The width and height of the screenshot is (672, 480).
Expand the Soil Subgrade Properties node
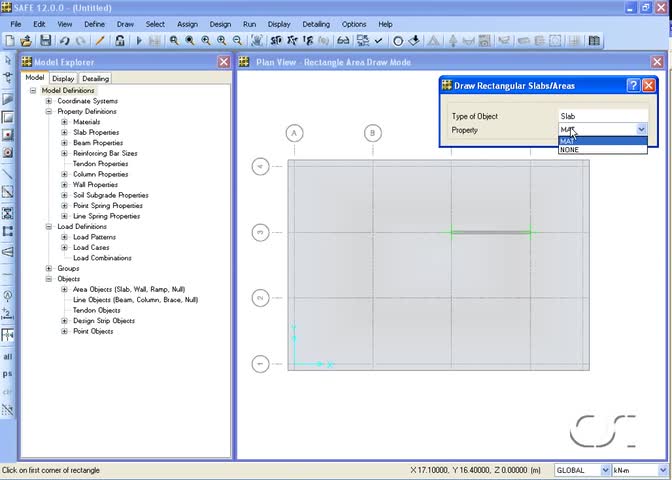[64, 195]
